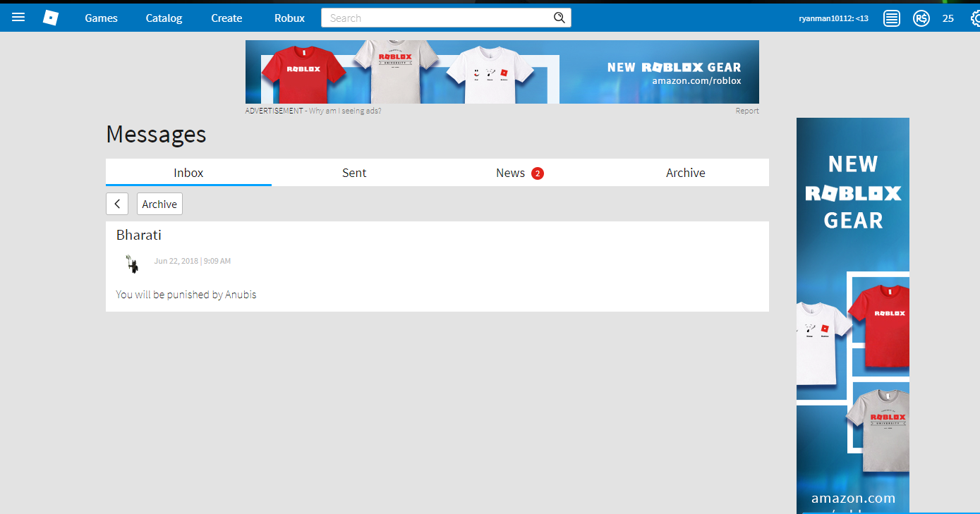Image resolution: width=980 pixels, height=514 pixels.
Task: Click the right sidebar Roblox Gear ad
Action: tap(853, 315)
